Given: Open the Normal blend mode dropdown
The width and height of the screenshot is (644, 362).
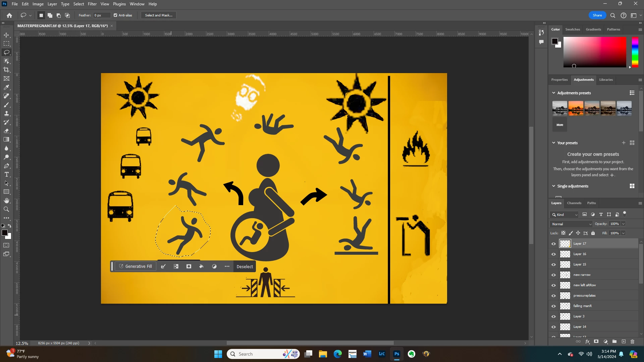Looking at the screenshot, I should click(x=571, y=224).
